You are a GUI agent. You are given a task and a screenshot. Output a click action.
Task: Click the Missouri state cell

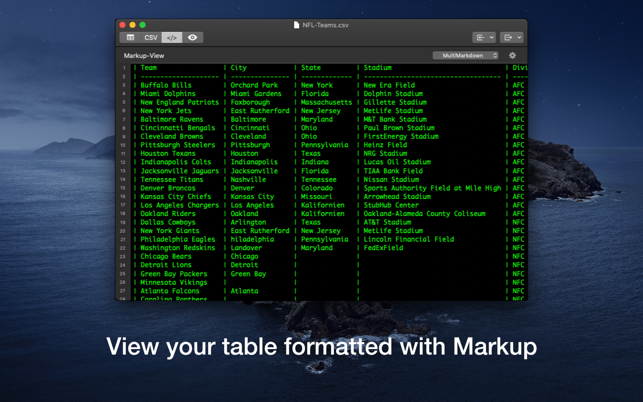coord(317,196)
